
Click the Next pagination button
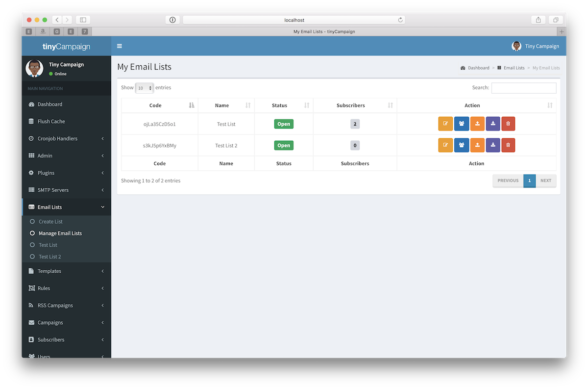coord(545,181)
